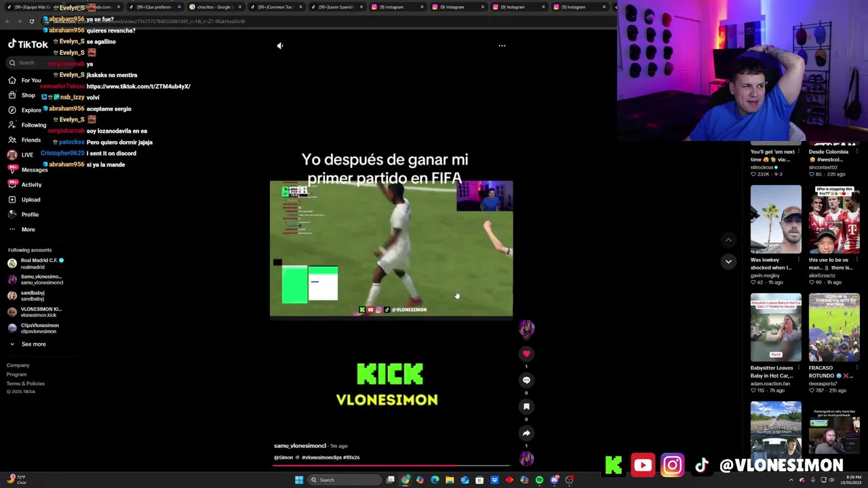Go to the previous video arrow
The height and width of the screenshot is (488, 868).
[x=728, y=240]
